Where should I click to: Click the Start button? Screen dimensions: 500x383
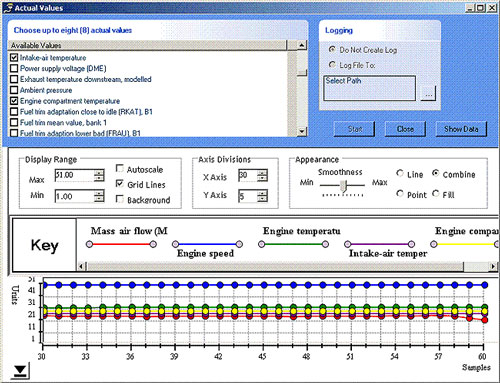pos(355,129)
